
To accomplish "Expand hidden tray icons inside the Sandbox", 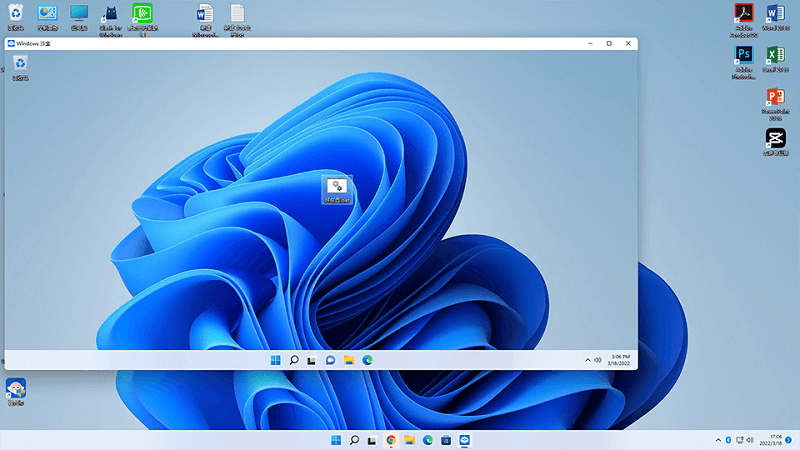I will [x=587, y=360].
